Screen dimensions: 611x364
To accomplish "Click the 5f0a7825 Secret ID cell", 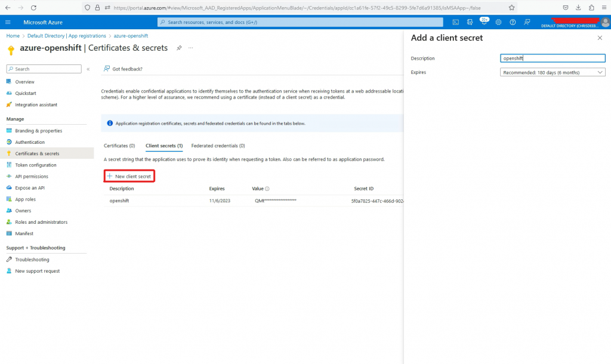I will pos(377,201).
